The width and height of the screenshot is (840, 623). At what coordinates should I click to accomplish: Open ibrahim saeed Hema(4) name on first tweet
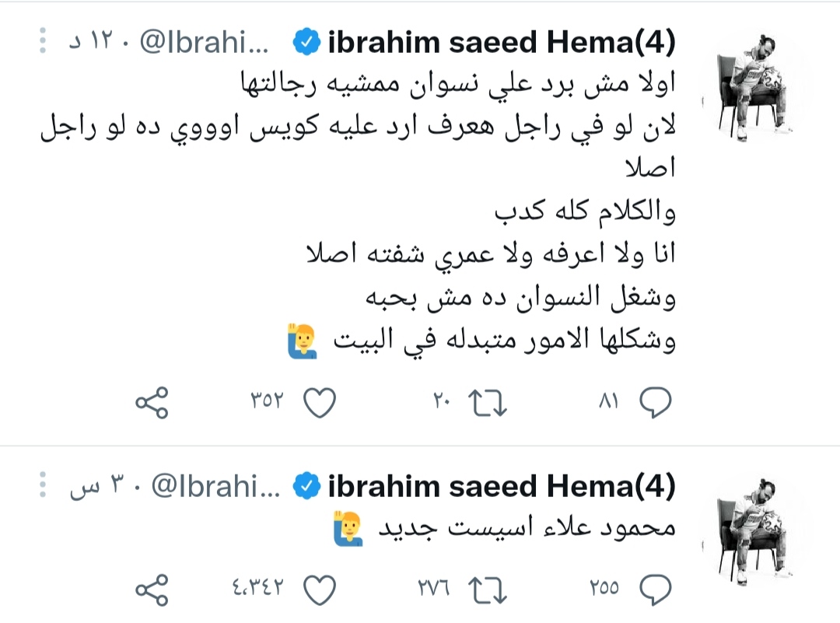click(x=502, y=44)
